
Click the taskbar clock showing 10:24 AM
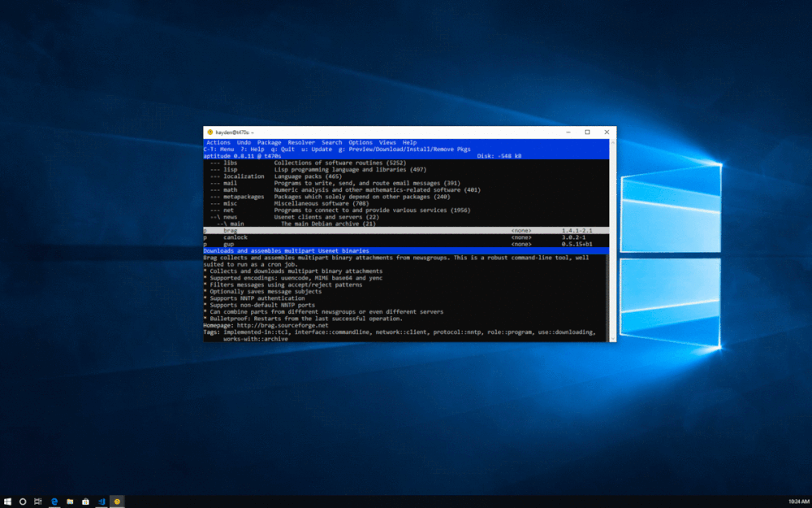point(798,501)
